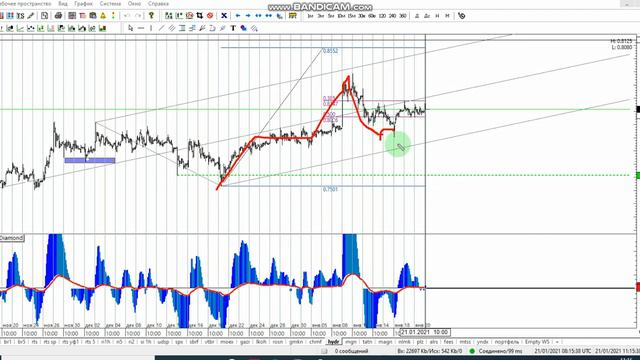
Task: Click the 0.8552 Fibonacci level label
Action: coord(330,51)
